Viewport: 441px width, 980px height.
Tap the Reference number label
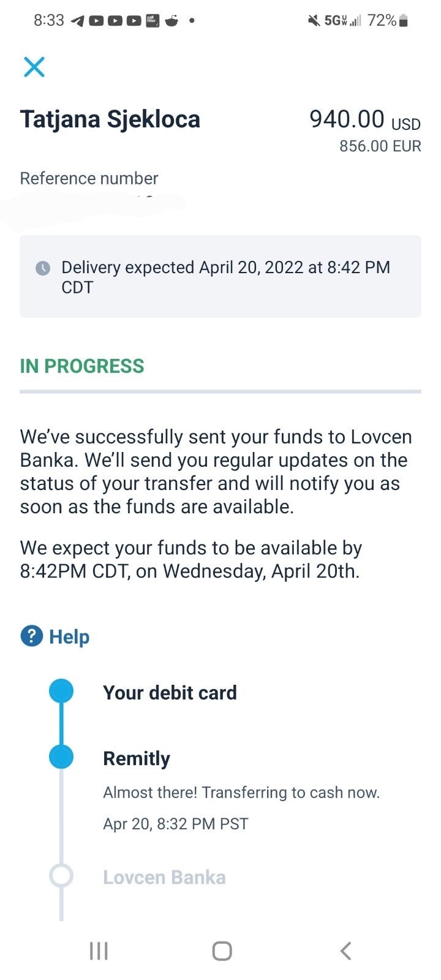tap(89, 178)
